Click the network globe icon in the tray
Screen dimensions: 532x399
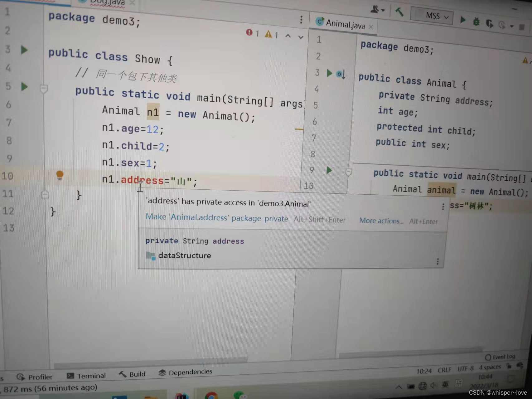(x=422, y=386)
